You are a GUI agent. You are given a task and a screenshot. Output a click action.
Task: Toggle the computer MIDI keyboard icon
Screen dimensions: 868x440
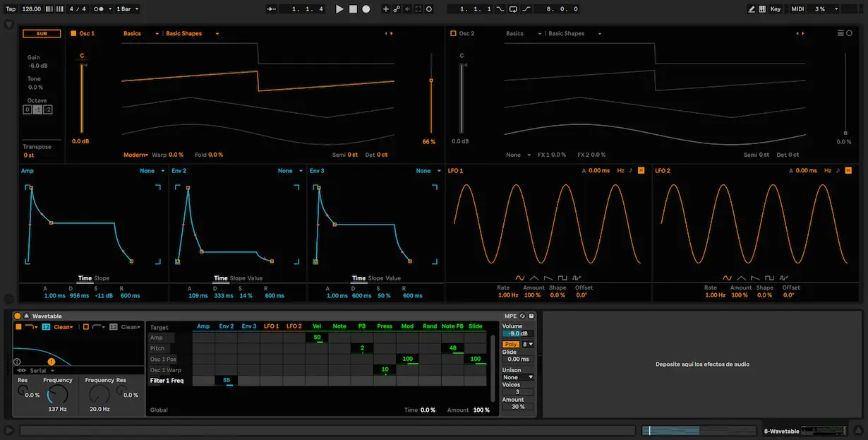pyautogui.click(x=762, y=9)
